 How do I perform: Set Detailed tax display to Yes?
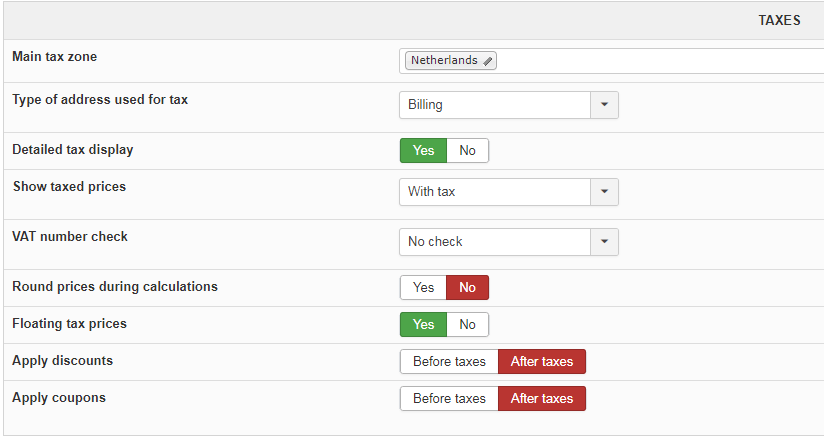coord(423,150)
